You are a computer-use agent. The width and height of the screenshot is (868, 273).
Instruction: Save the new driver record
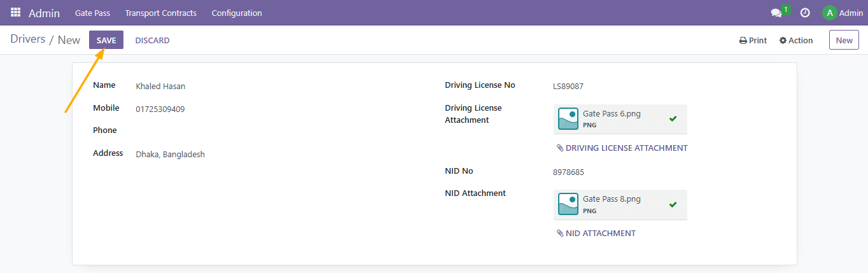tap(106, 40)
